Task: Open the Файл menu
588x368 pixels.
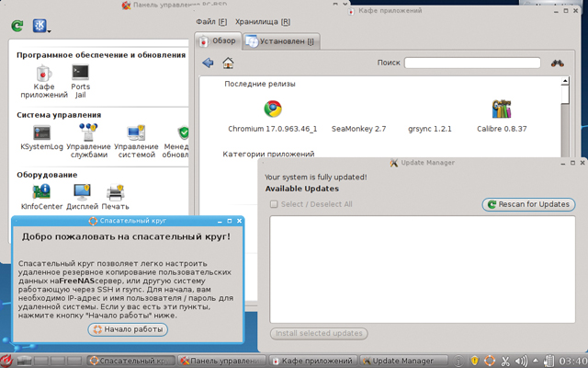Action: (210, 21)
